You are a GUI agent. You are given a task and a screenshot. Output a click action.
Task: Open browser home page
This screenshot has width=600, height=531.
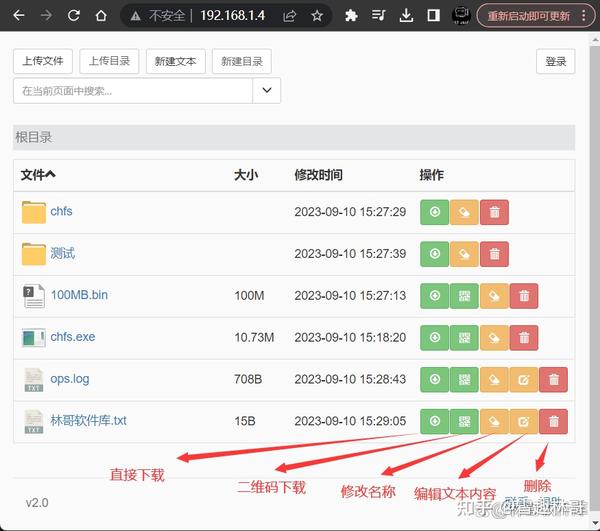(x=101, y=15)
